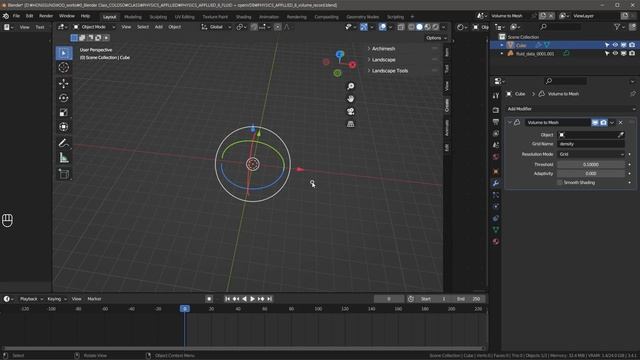Open the Render menu
Screen dimensions: 640x360
click(46, 16)
